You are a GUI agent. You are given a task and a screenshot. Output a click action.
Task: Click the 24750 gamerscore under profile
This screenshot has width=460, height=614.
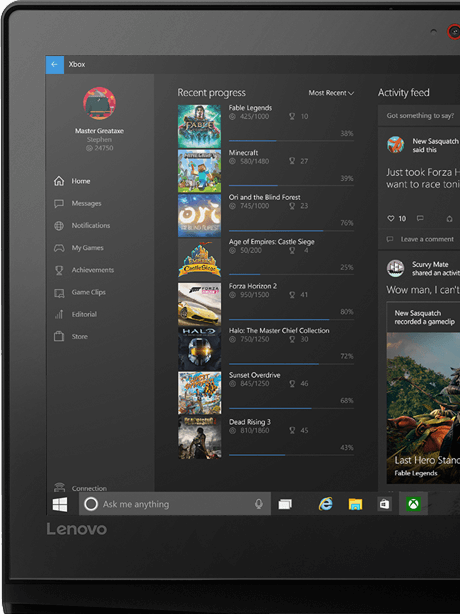click(99, 148)
